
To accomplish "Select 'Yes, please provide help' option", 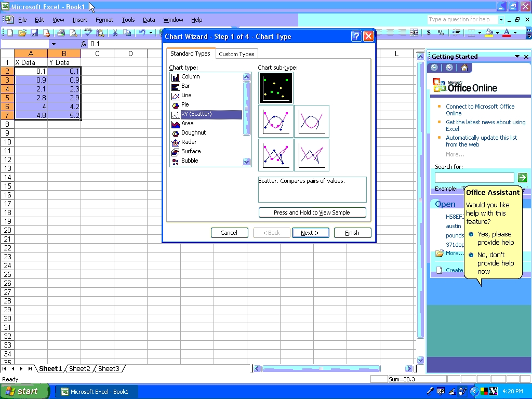I will (495, 238).
